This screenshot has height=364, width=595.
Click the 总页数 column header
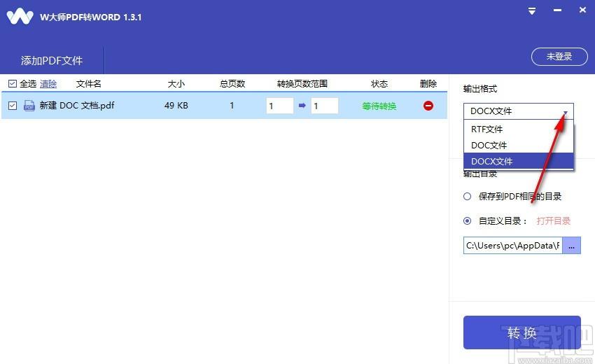(232, 83)
